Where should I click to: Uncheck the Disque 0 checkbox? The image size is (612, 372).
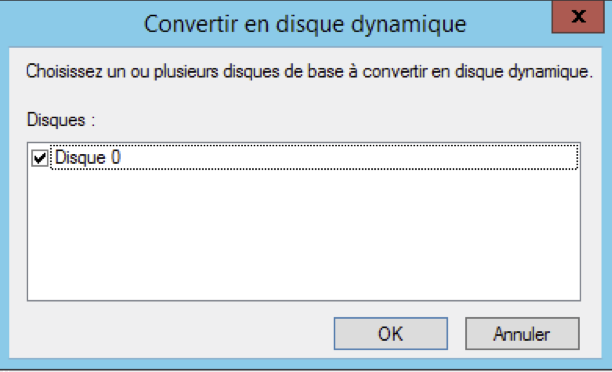click(39, 158)
